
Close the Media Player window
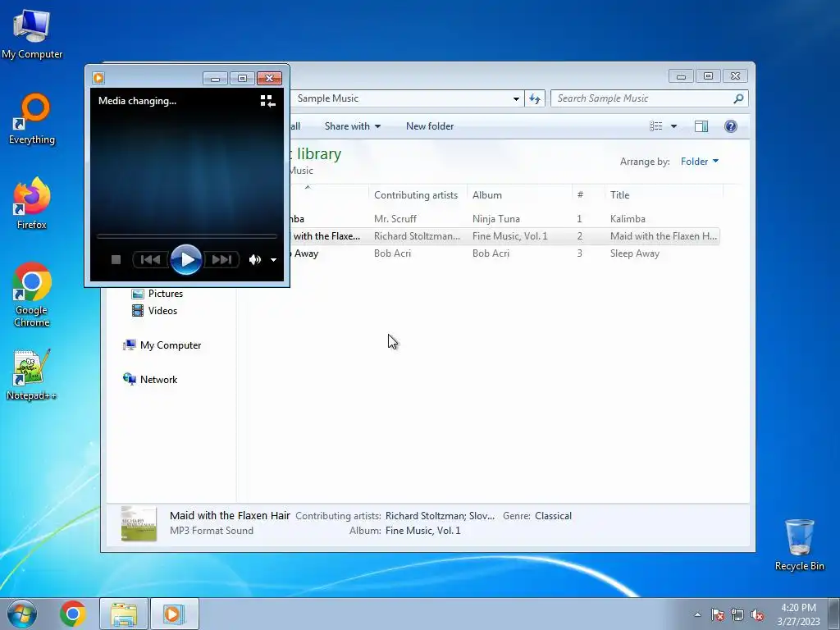coord(269,79)
